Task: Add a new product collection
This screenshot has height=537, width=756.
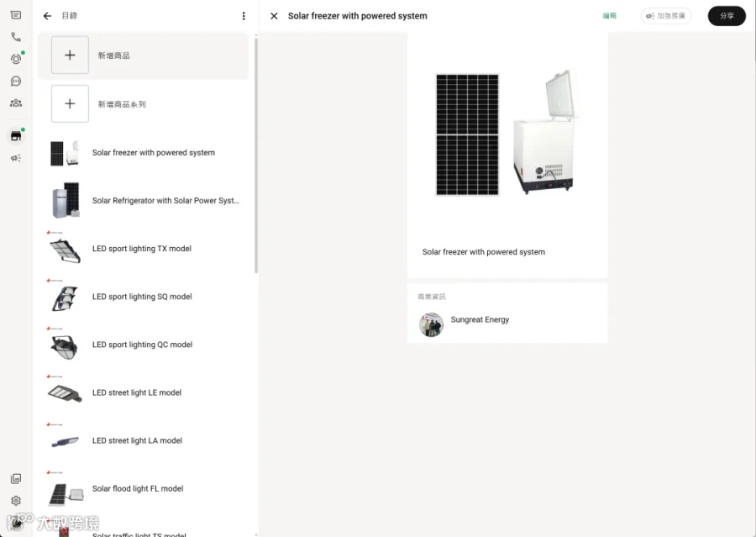Action: tap(70, 103)
